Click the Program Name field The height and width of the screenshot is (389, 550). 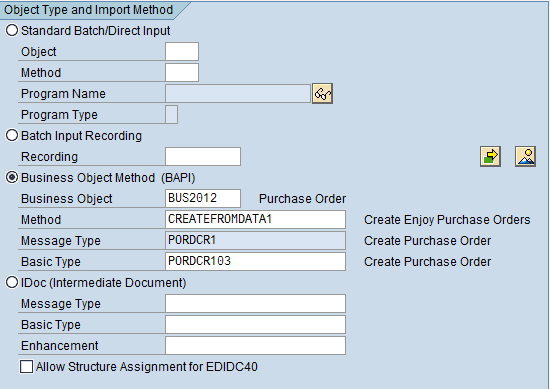point(238,93)
